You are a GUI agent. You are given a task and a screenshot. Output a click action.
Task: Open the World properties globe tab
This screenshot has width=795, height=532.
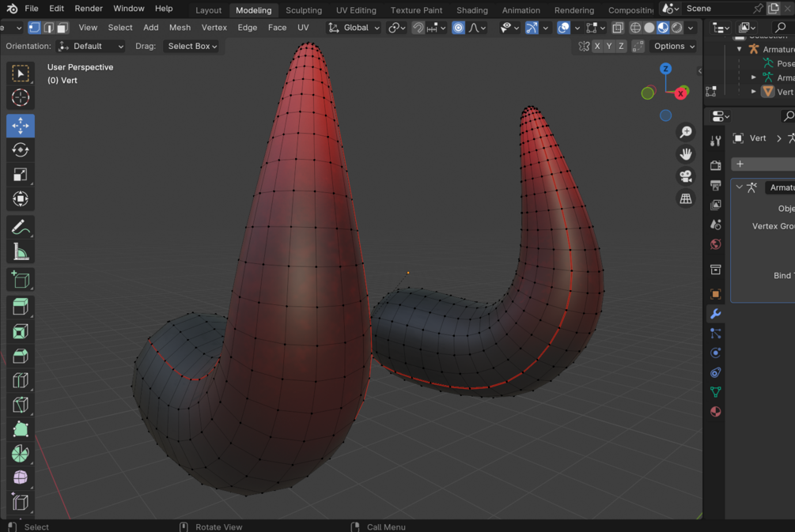point(715,244)
